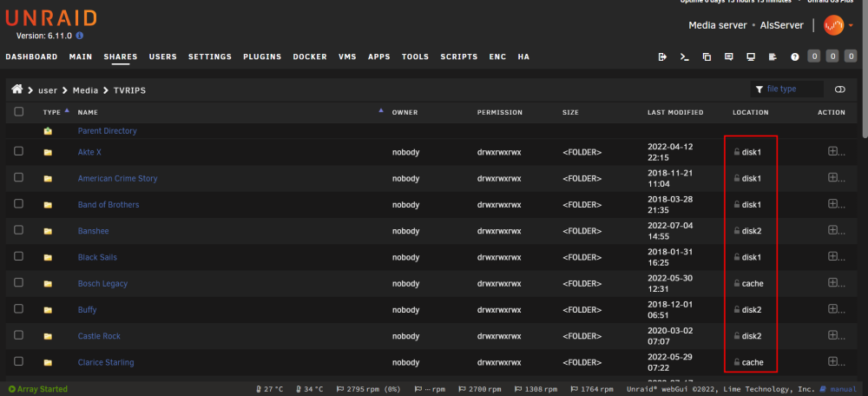Open the system Log icon

click(773, 56)
